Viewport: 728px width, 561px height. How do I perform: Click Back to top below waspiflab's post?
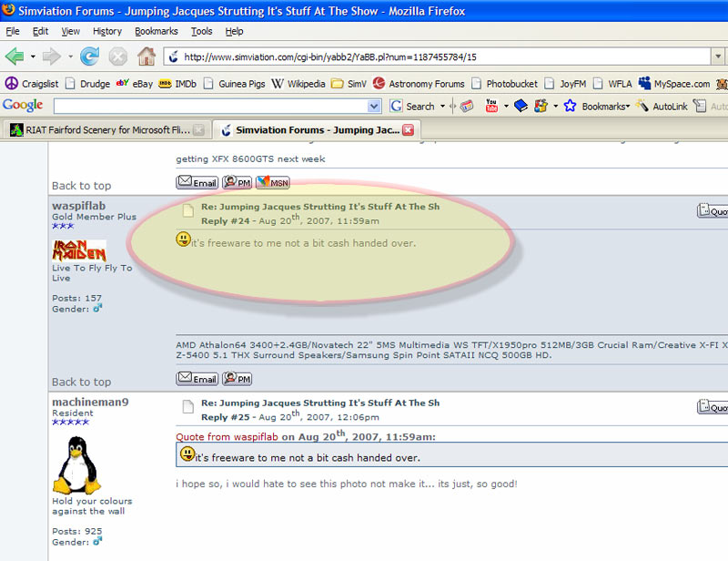click(81, 382)
